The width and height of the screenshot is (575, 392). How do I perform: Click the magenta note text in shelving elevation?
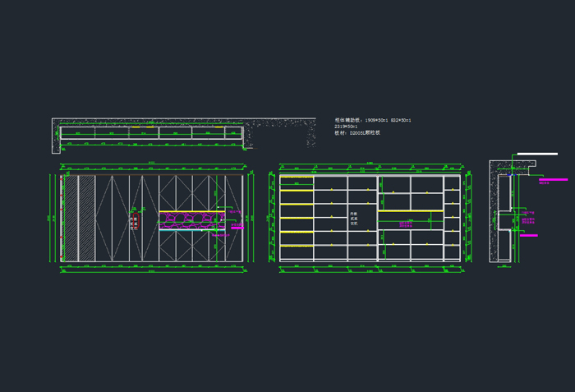406,223
